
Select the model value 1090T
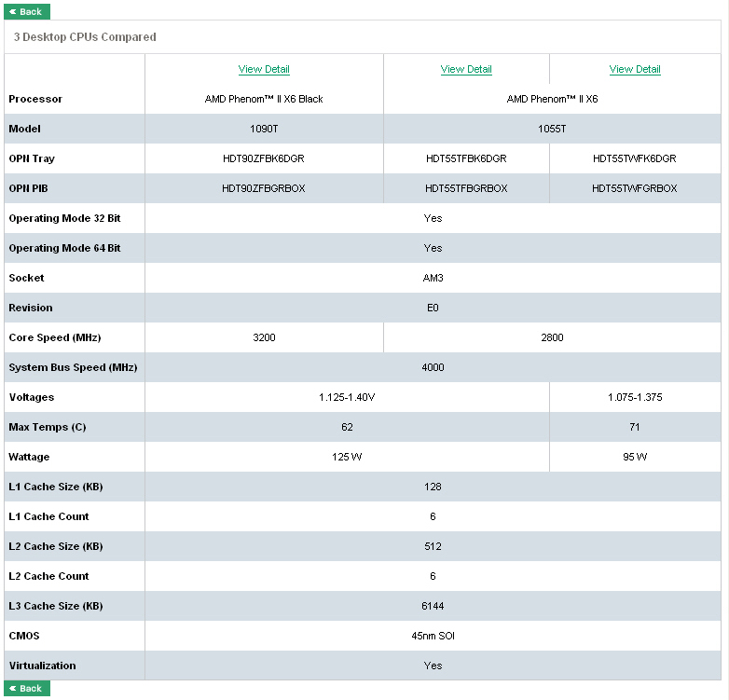(264, 129)
